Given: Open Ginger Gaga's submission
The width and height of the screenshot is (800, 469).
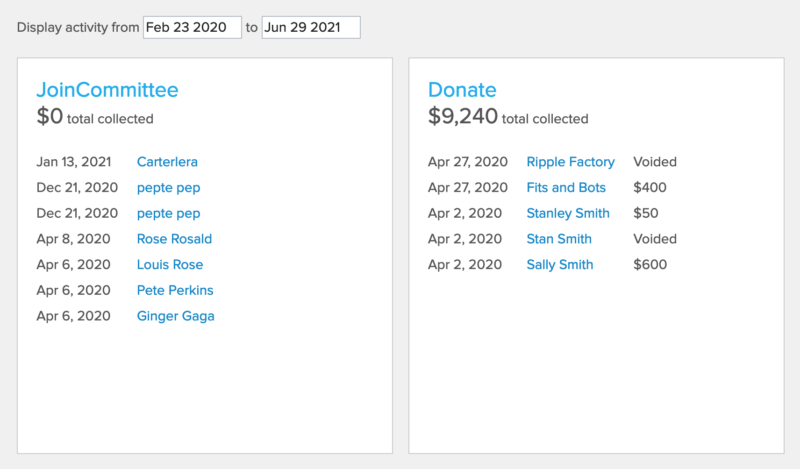Looking at the screenshot, I should [x=175, y=316].
